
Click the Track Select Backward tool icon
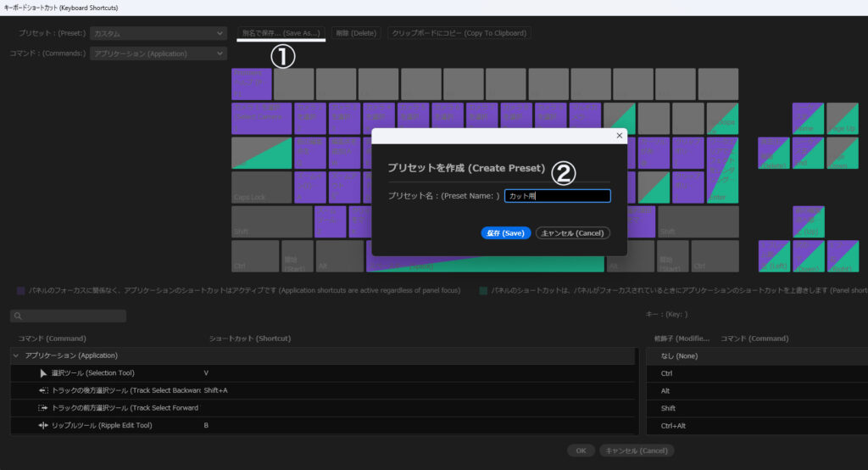[43, 390]
